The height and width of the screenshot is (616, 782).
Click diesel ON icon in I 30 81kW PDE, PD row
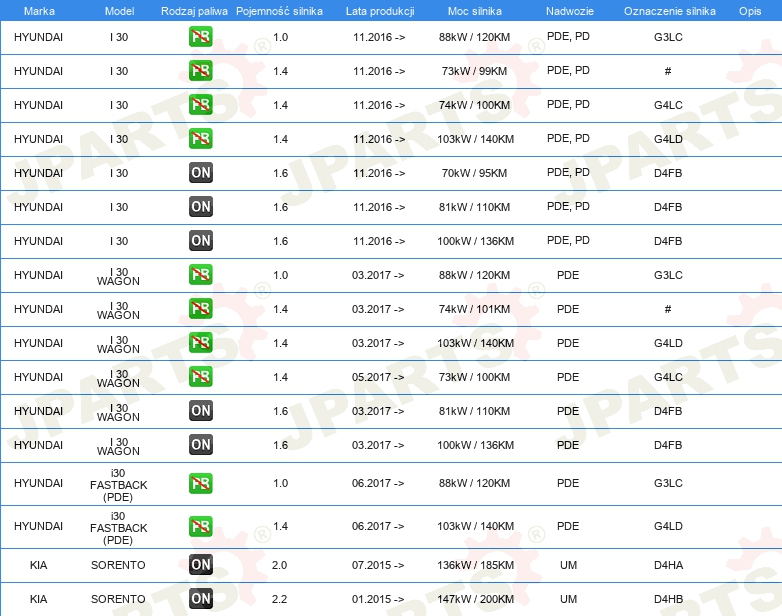tap(200, 206)
